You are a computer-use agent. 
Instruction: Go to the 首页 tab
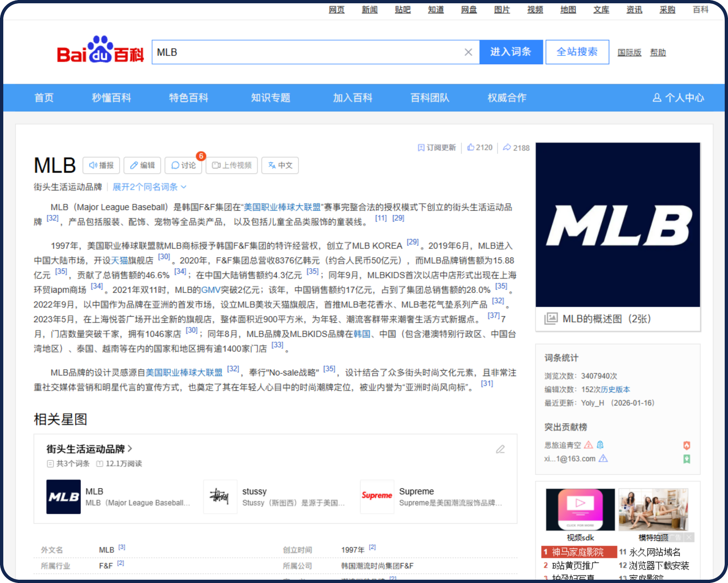click(x=44, y=98)
